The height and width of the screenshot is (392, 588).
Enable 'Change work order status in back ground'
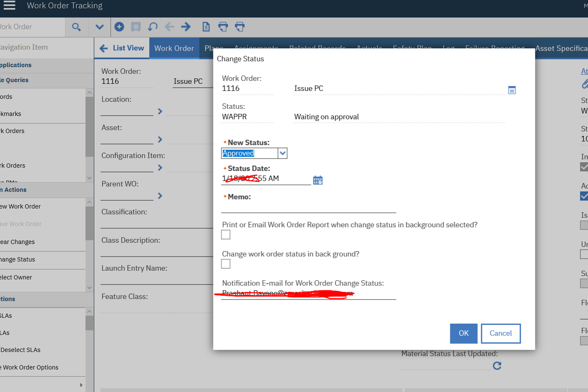[x=226, y=264]
